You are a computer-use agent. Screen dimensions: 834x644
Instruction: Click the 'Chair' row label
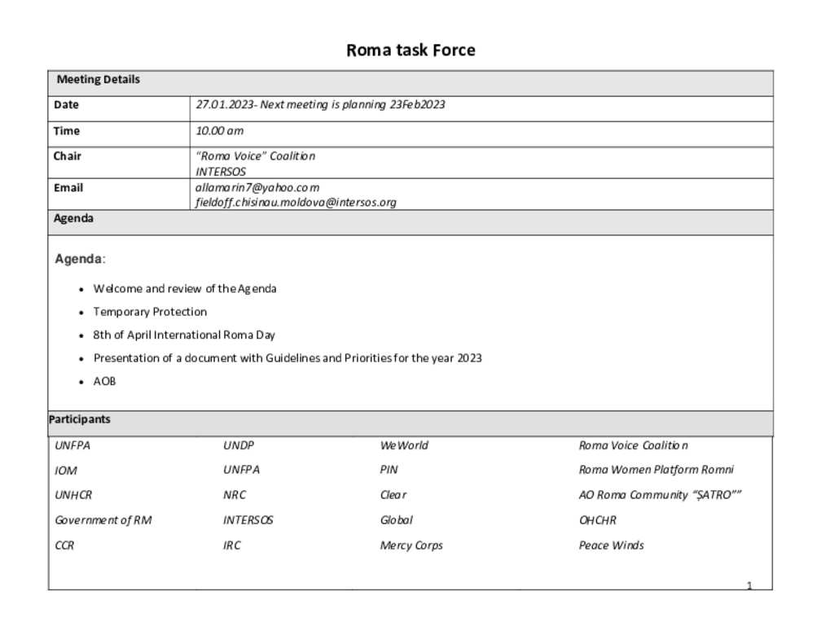click(x=67, y=156)
